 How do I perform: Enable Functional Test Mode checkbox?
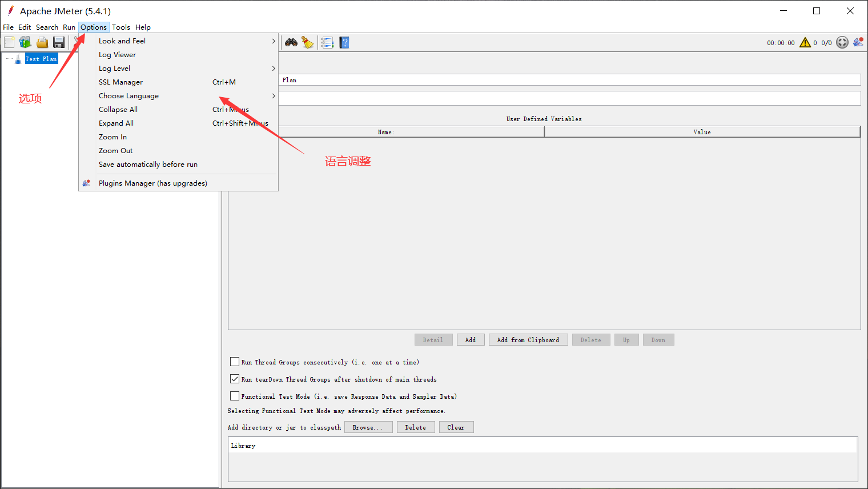click(235, 396)
